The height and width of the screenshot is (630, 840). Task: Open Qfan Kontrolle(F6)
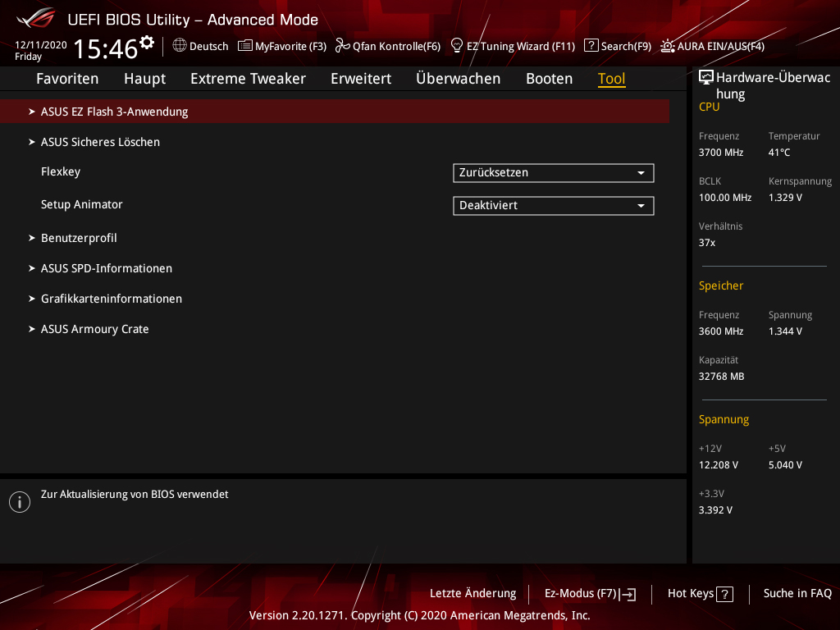click(388, 46)
